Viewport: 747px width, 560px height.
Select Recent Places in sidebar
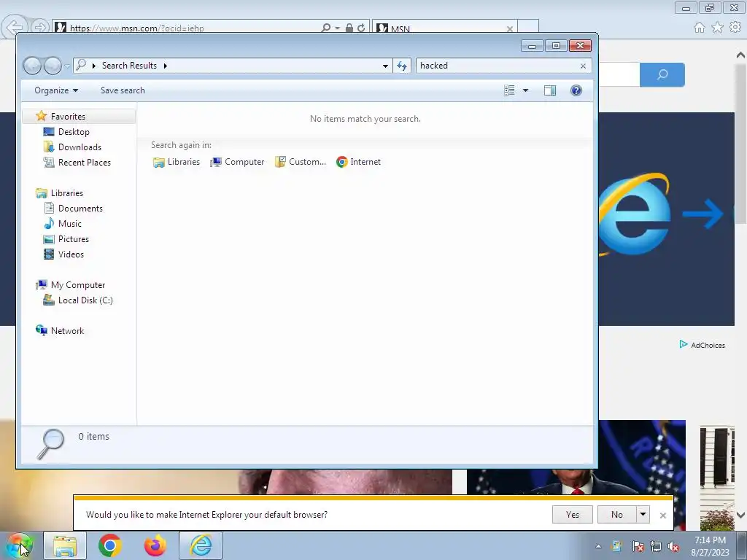pos(84,163)
